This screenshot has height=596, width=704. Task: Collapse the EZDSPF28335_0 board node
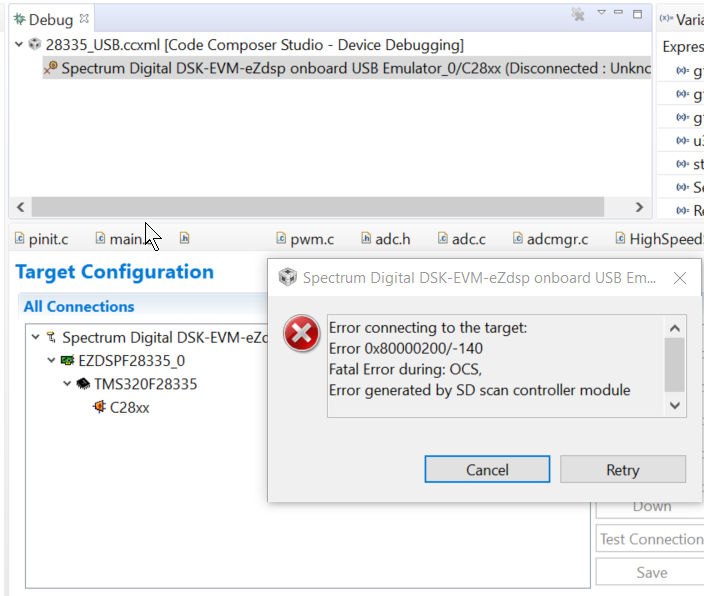tap(52, 361)
